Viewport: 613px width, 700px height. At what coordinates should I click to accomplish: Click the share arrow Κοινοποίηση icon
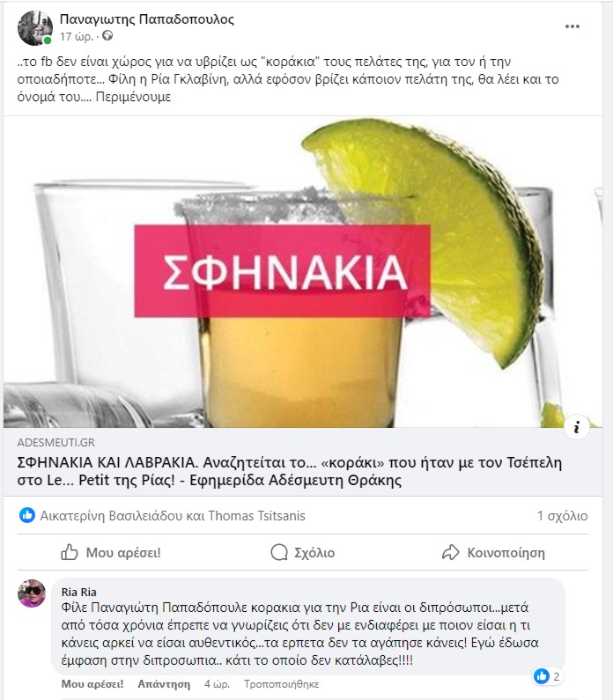coord(450,552)
